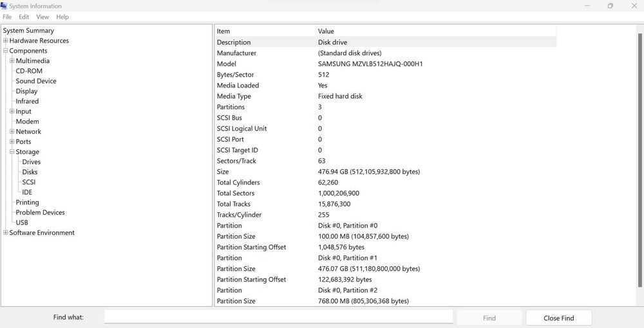Open the Help menu

point(62,17)
